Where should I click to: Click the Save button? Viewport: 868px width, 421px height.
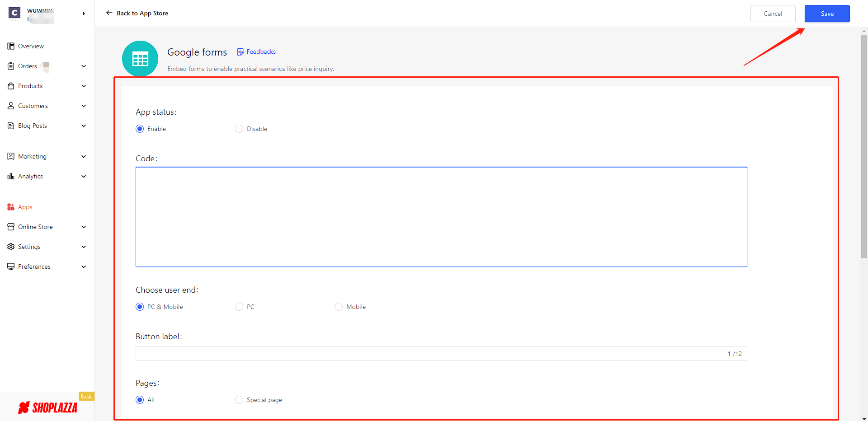[x=827, y=14]
